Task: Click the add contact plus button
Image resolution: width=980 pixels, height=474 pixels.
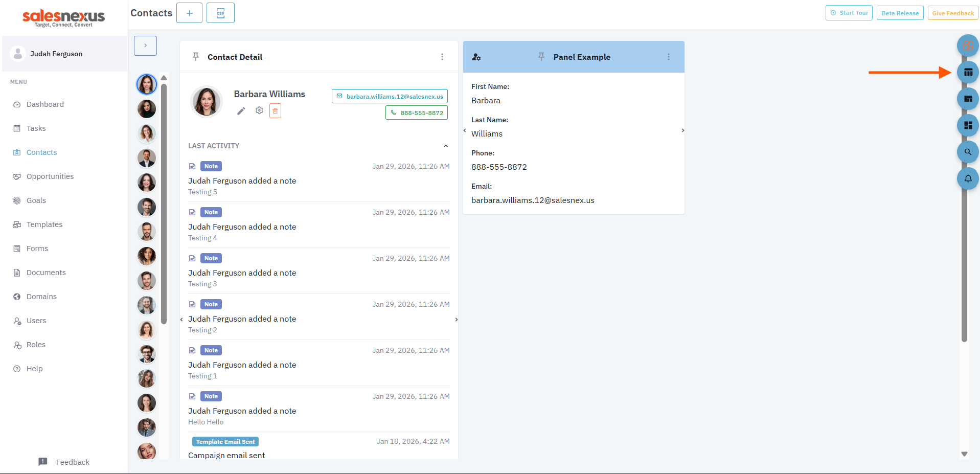Action: [189, 13]
